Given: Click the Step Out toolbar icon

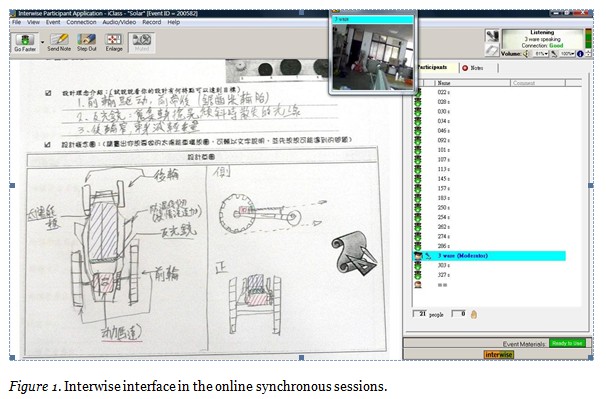Looking at the screenshot, I should pyautogui.click(x=87, y=43).
